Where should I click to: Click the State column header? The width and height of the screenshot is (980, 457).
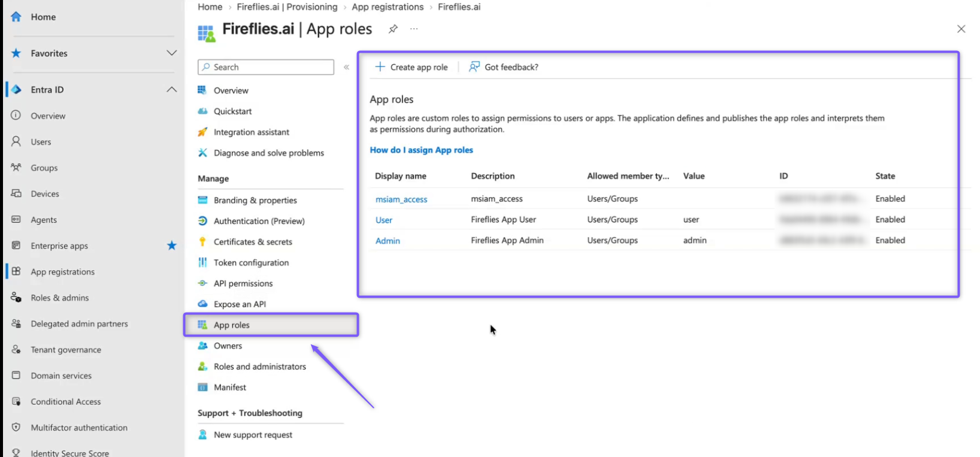pos(885,176)
